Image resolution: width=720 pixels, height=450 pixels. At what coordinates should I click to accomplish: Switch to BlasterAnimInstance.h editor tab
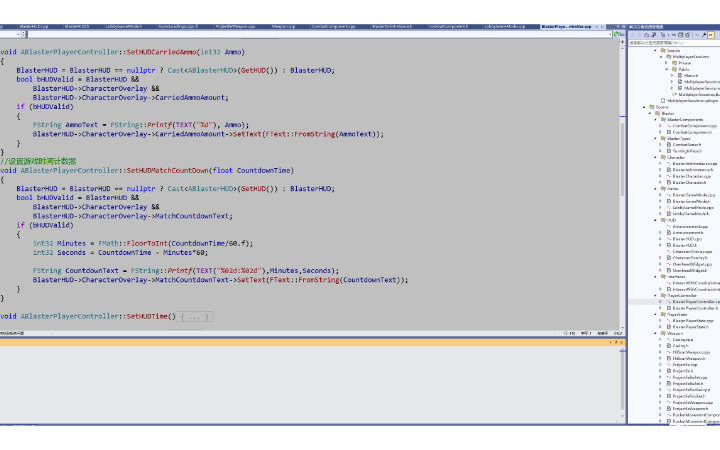point(392,27)
